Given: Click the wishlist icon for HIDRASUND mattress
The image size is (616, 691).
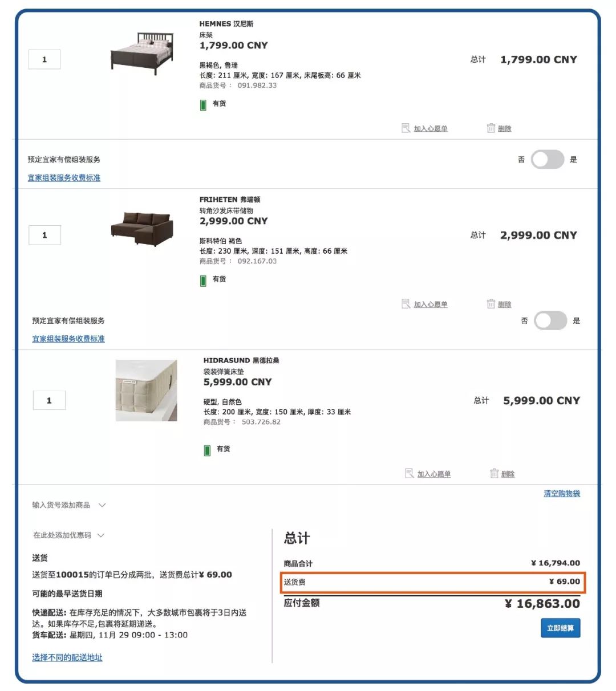Looking at the screenshot, I should click(x=410, y=473).
